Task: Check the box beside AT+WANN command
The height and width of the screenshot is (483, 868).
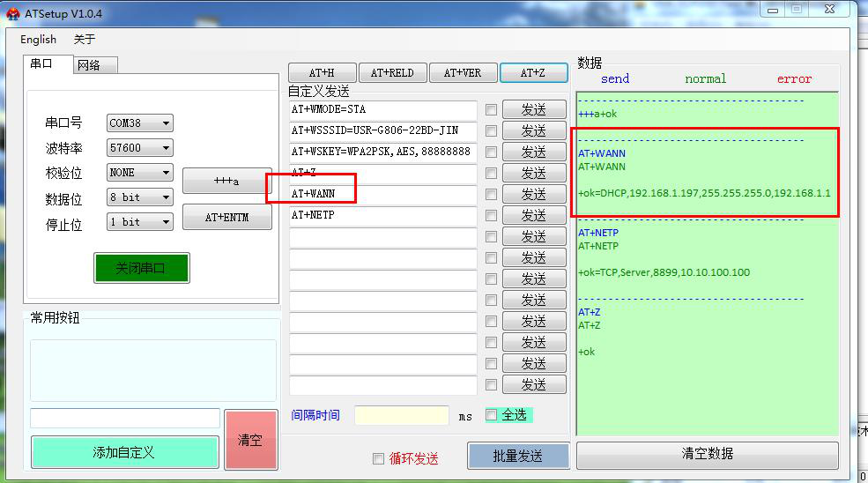Action: click(491, 195)
